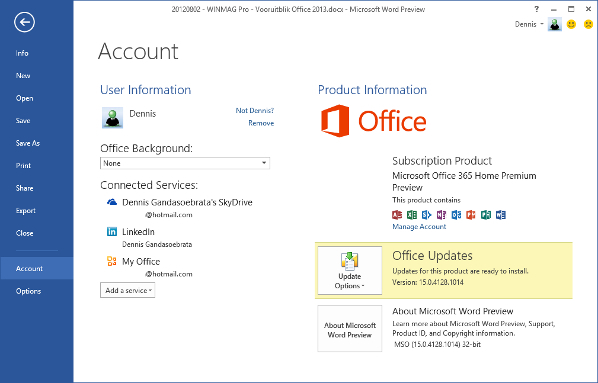Viewport: 598px width, 383px height.
Task: Click the Subscription Product heading
Action: point(442,161)
